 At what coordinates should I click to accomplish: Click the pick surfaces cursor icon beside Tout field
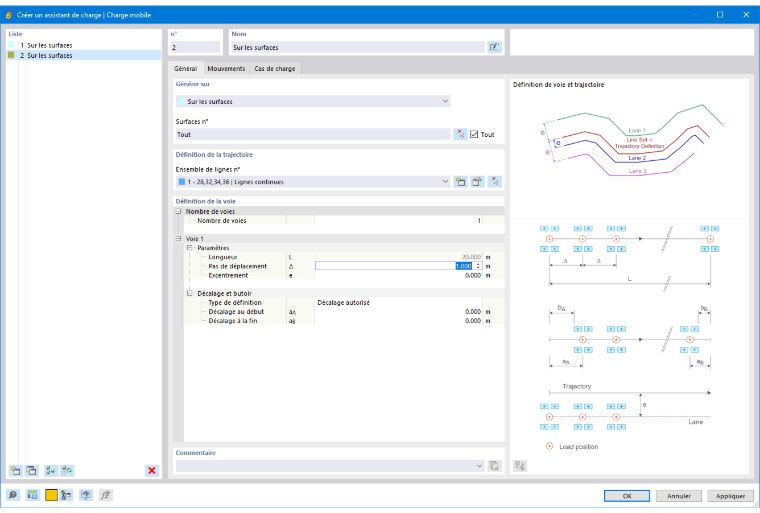click(x=460, y=134)
